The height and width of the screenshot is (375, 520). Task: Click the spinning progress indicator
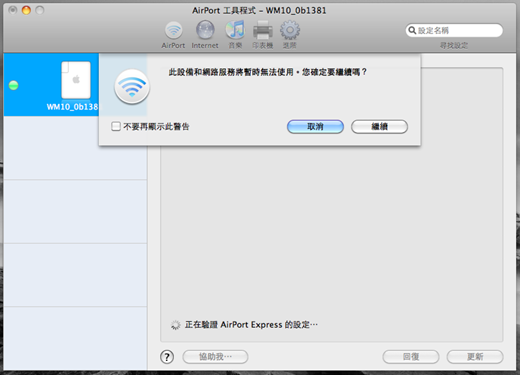(x=175, y=325)
